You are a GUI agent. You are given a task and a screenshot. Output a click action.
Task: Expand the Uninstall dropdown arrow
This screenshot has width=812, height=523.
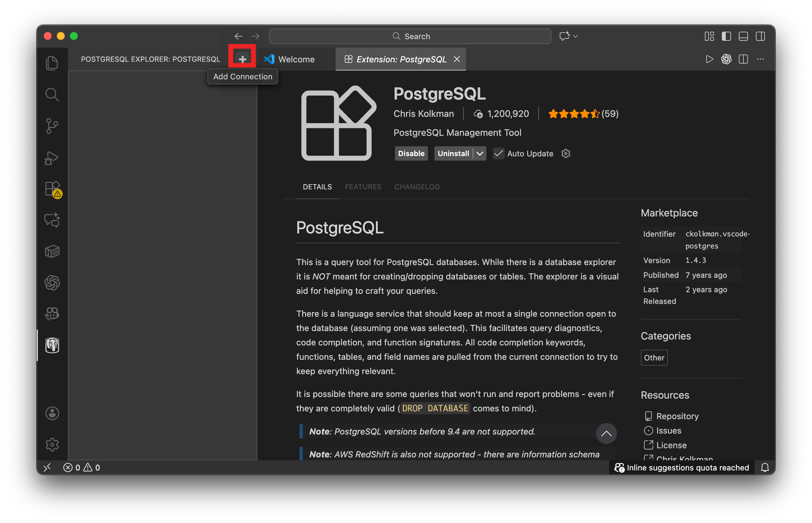(480, 153)
